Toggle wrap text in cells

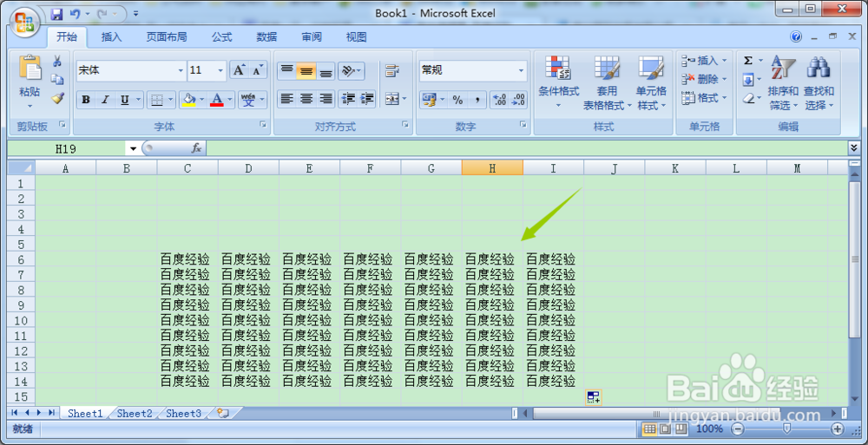tap(392, 71)
